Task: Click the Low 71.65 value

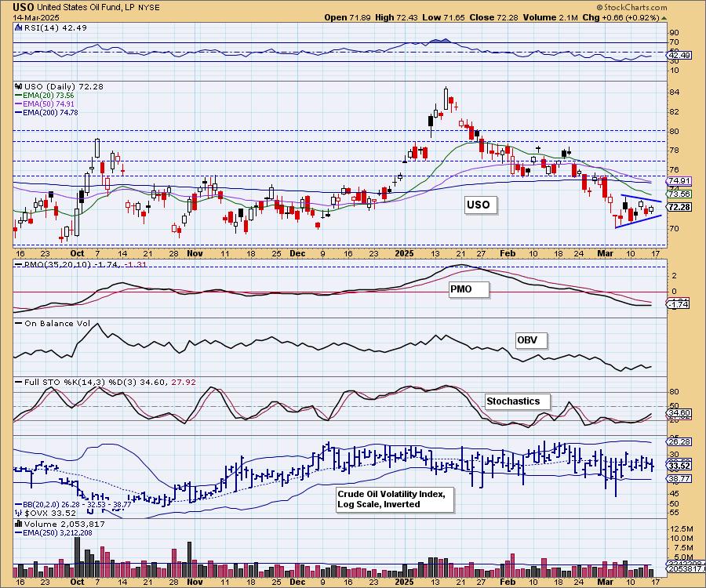Action: point(443,17)
